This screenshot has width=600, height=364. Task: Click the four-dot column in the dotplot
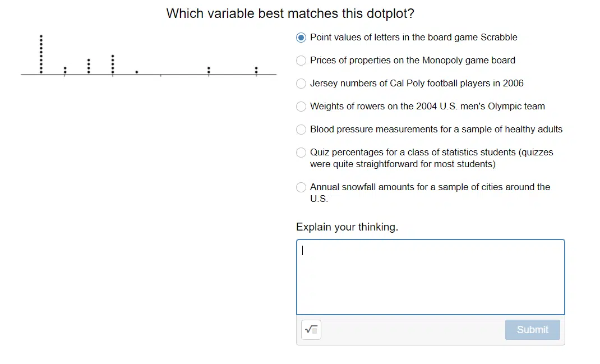[89, 66]
